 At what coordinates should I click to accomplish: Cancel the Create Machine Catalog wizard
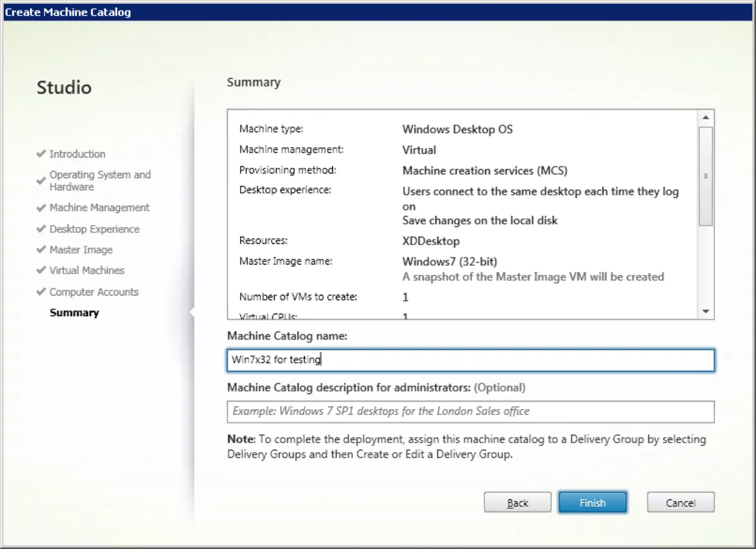coord(681,503)
